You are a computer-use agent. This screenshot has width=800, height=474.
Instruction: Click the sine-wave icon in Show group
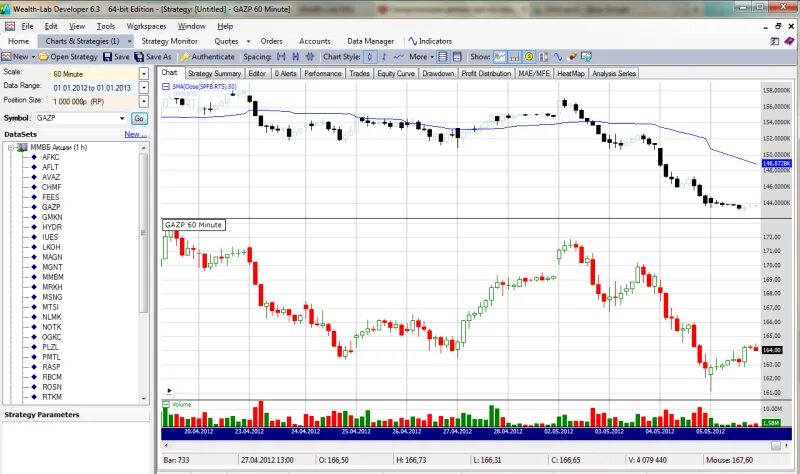pos(558,57)
